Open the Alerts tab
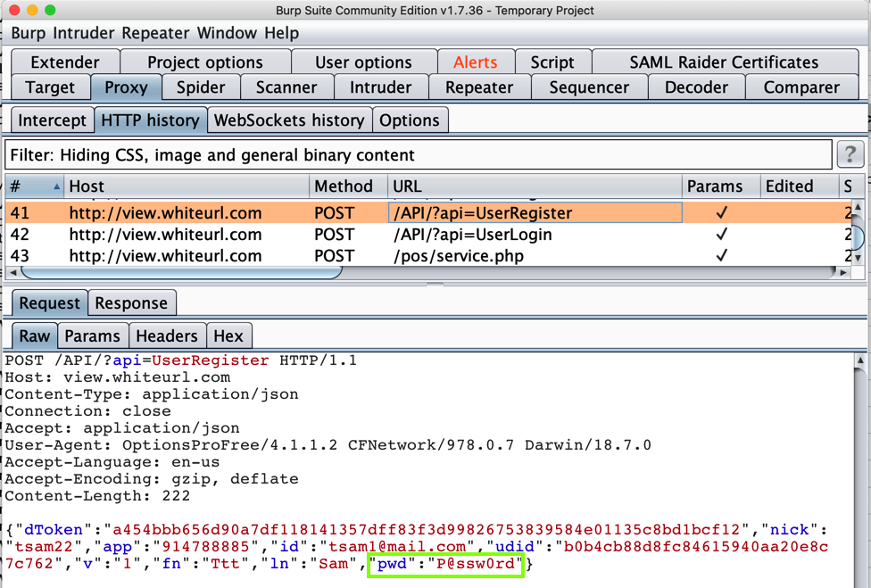The image size is (871, 588). (x=475, y=62)
